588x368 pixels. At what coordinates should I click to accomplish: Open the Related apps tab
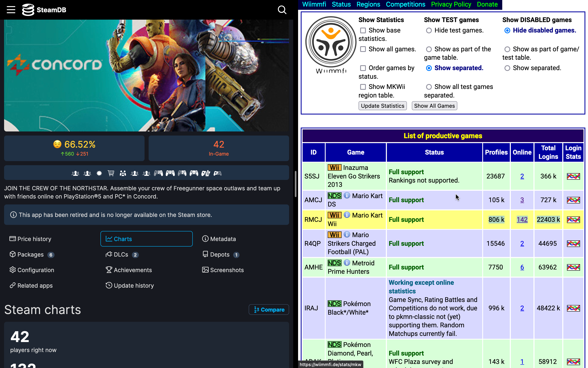[x=50, y=286]
